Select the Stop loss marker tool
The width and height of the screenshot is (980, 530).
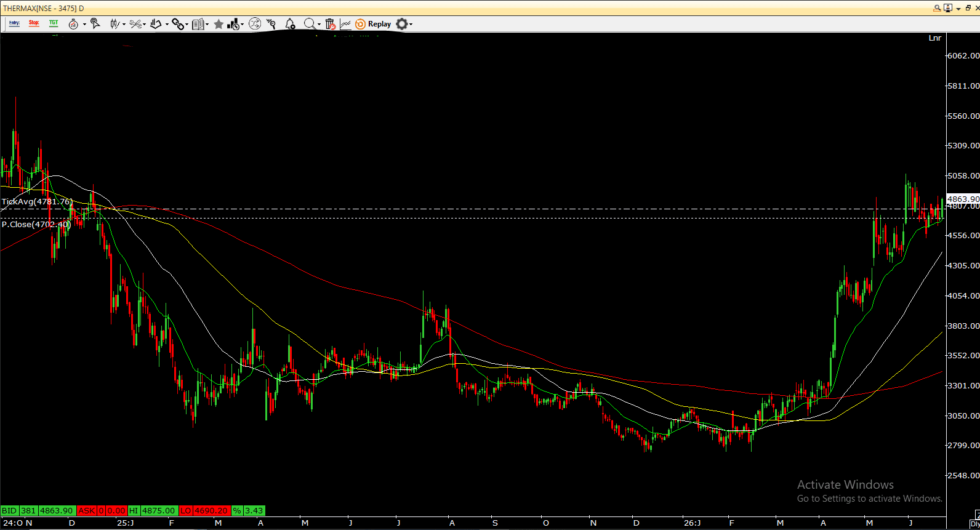(34, 23)
